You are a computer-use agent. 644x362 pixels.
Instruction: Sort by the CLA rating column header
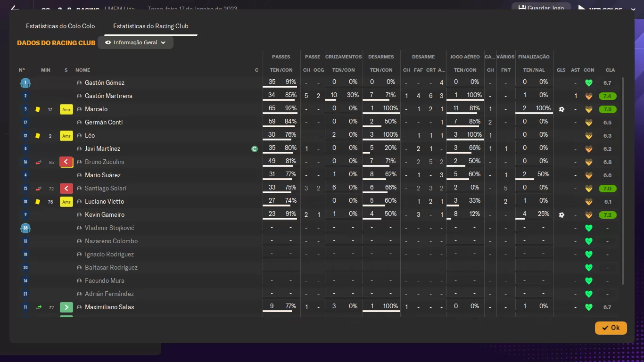(x=610, y=70)
